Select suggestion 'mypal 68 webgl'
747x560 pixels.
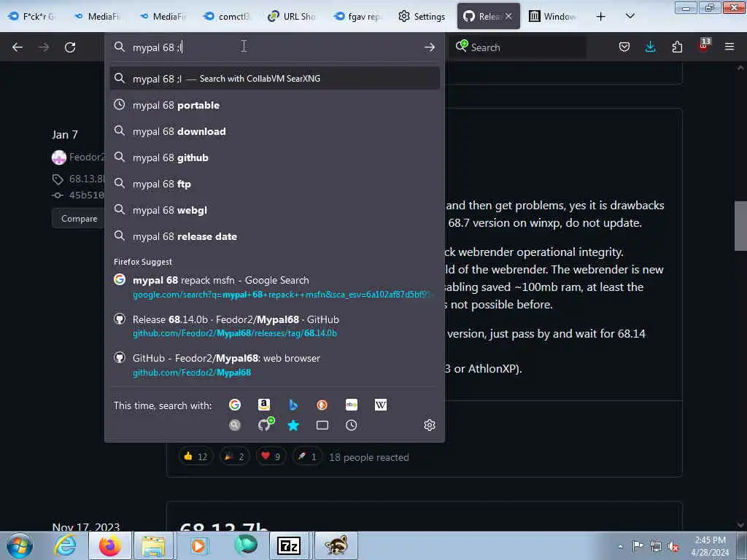(274, 210)
